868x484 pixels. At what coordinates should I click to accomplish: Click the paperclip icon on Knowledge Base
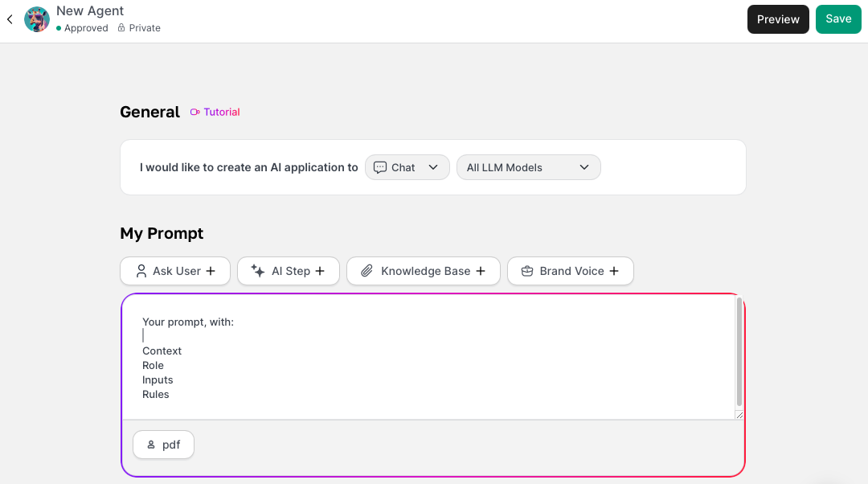pyautogui.click(x=366, y=271)
